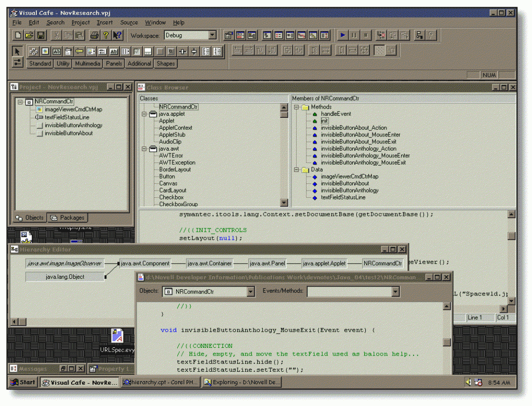Switch to the Multimedia component tab
This screenshot has width=532, height=406.
point(87,63)
